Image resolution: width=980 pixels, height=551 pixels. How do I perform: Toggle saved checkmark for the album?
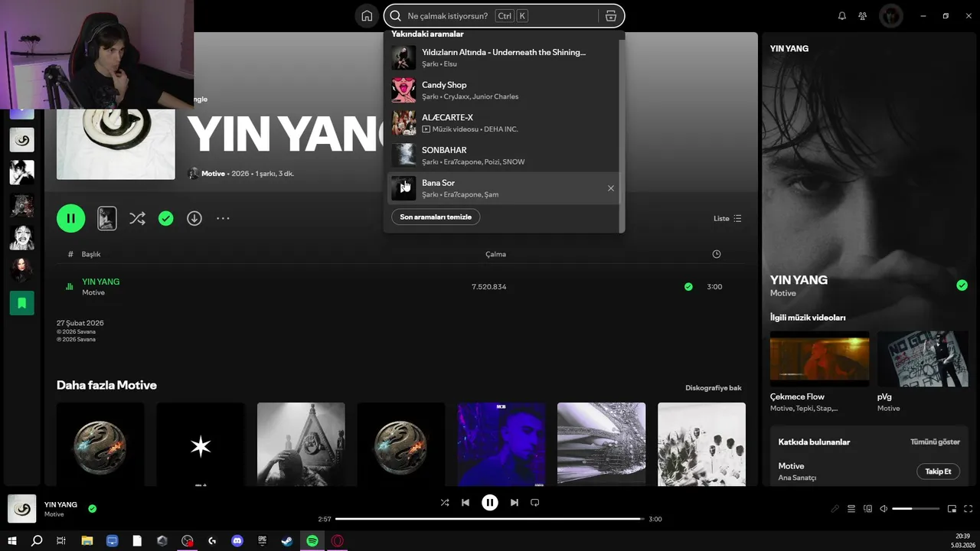point(165,218)
